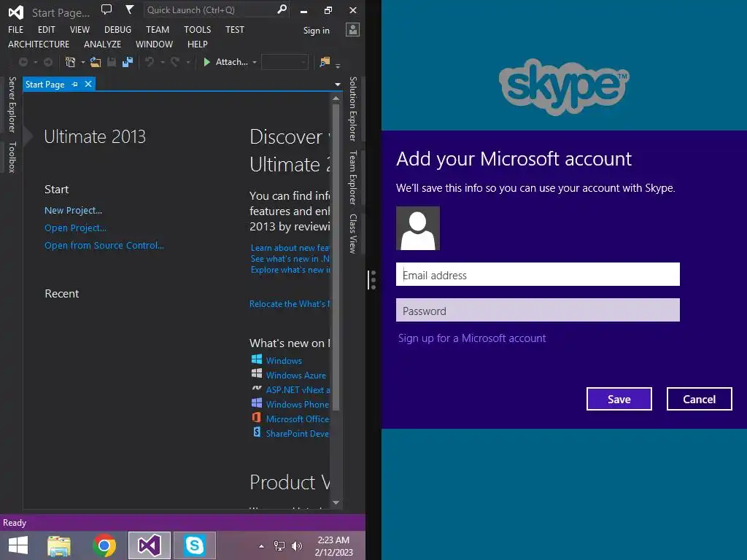Click the account avatar icon beside Sign in
The width and height of the screenshot is (747, 560).
[352, 30]
